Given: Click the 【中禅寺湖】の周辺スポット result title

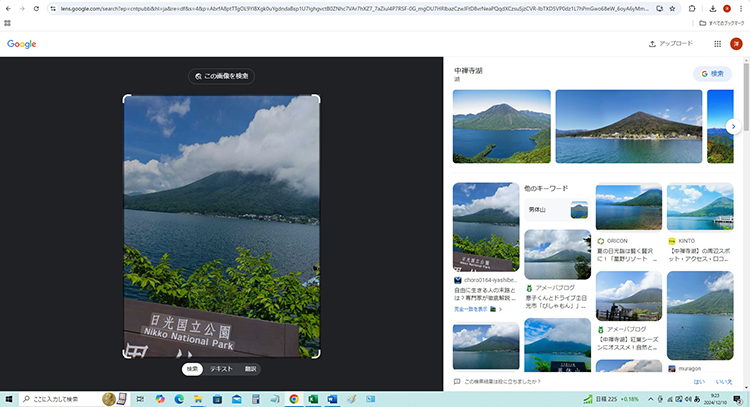Looking at the screenshot, I should 698,255.
